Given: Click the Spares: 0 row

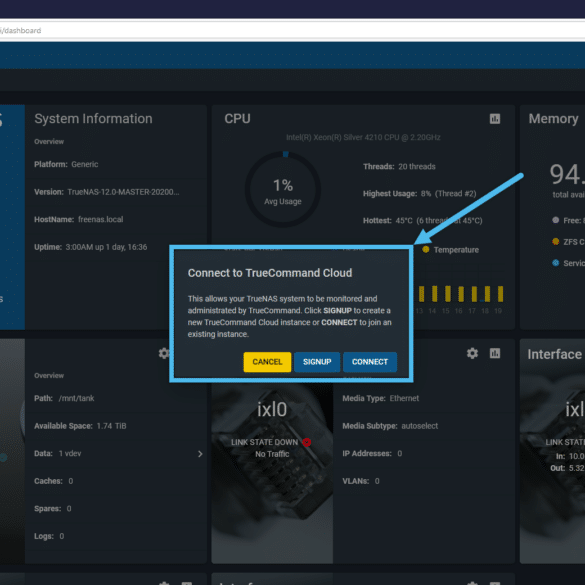Looking at the screenshot, I should pos(116,509).
